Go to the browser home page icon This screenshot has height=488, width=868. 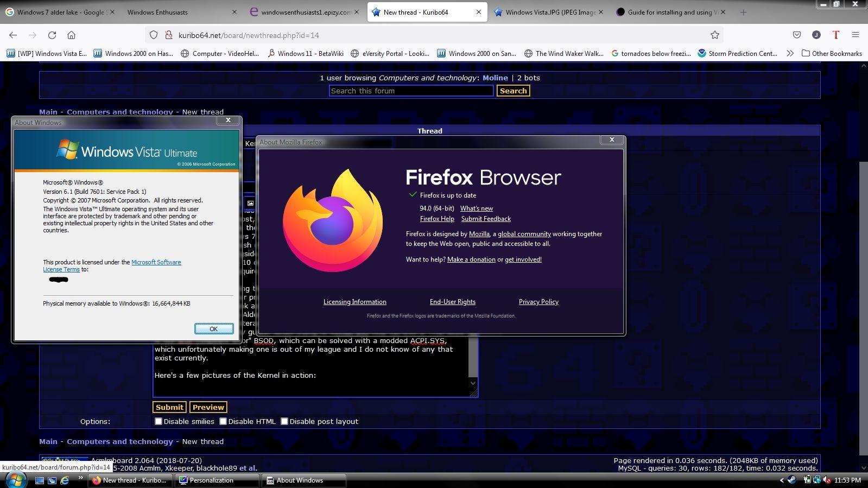[71, 35]
